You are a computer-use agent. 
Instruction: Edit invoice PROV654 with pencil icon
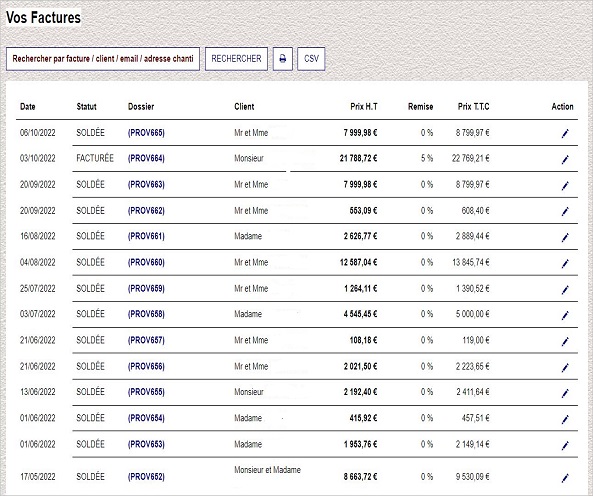(565, 419)
